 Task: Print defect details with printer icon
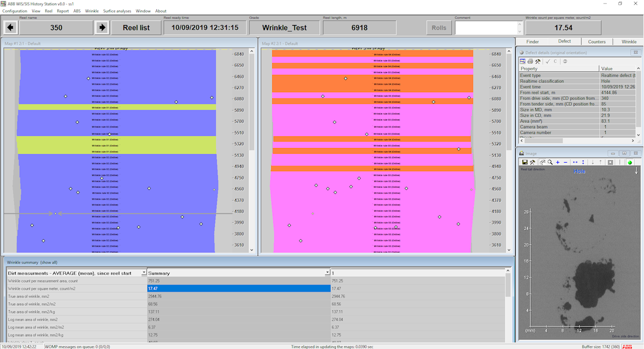pos(530,61)
